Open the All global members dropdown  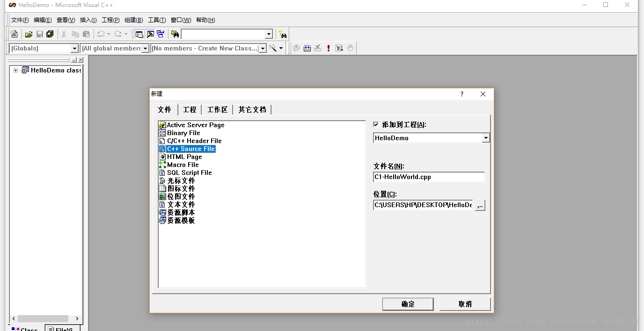point(145,49)
